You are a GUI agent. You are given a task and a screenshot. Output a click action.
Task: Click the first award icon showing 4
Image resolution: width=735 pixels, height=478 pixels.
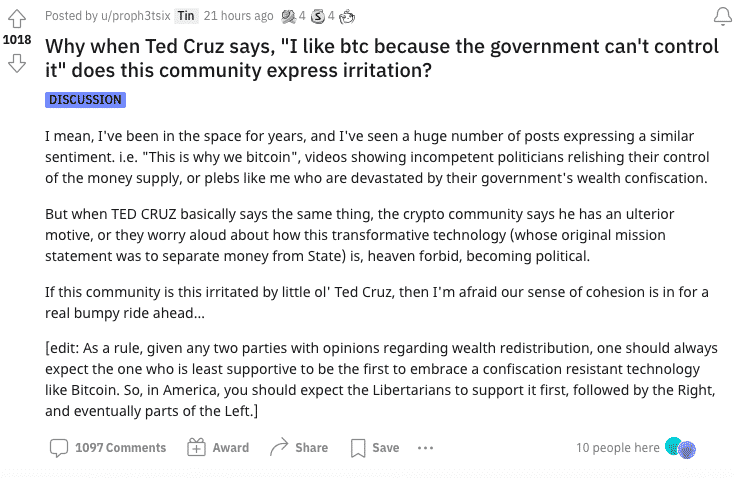coord(288,16)
